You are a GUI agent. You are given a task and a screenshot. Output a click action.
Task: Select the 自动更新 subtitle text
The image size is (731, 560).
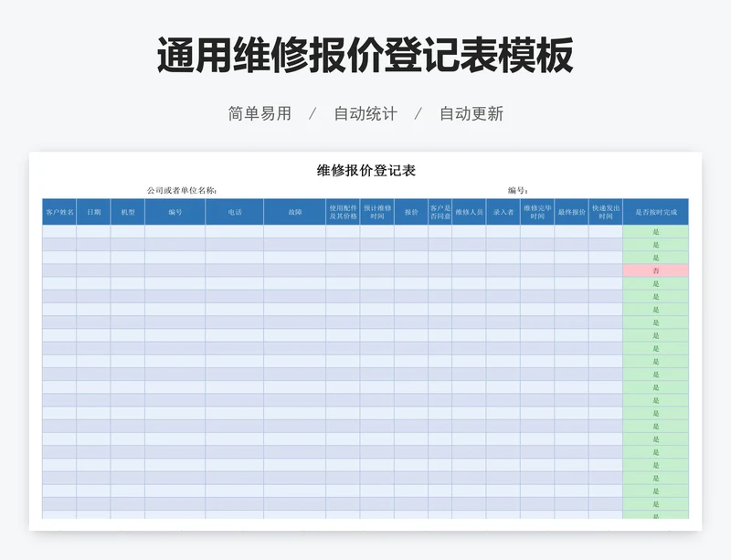[x=471, y=113]
